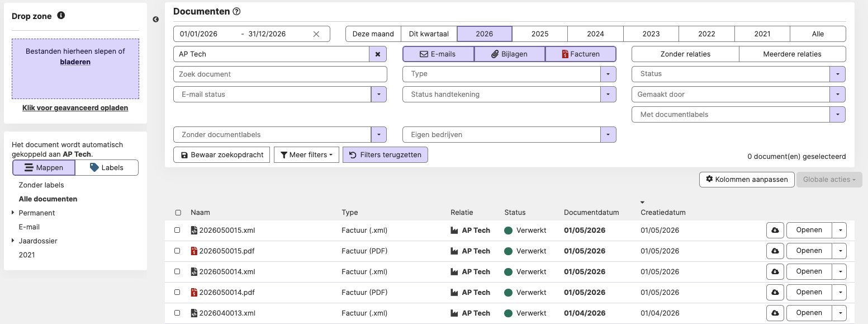Toggle the Facturen filter

[581, 54]
